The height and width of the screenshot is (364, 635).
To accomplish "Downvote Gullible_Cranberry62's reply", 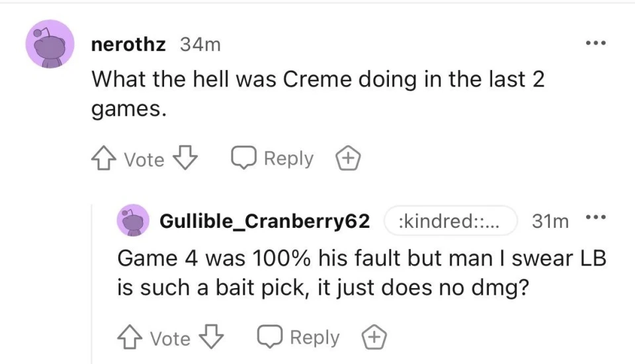I will pos(211,338).
